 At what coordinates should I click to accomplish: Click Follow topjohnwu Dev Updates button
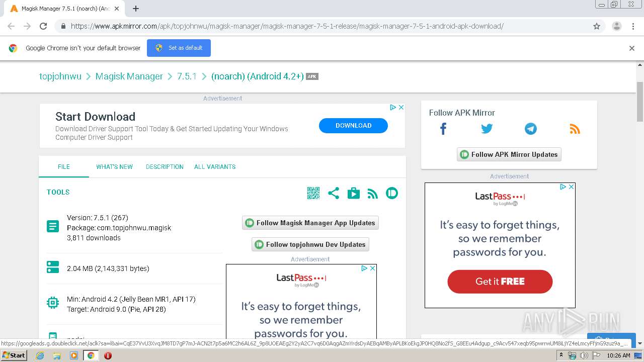tap(310, 244)
